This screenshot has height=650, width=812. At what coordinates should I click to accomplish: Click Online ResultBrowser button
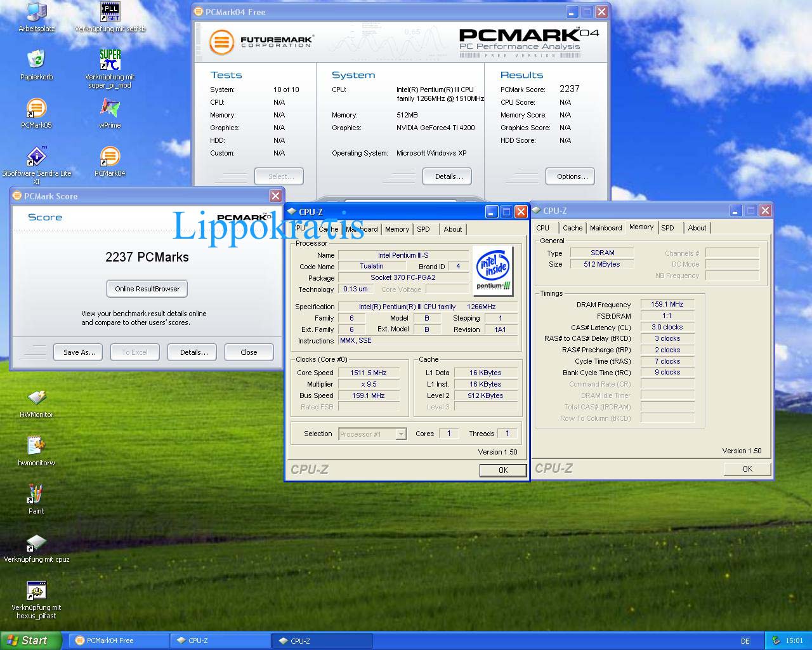pyautogui.click(x=147, y=289)
